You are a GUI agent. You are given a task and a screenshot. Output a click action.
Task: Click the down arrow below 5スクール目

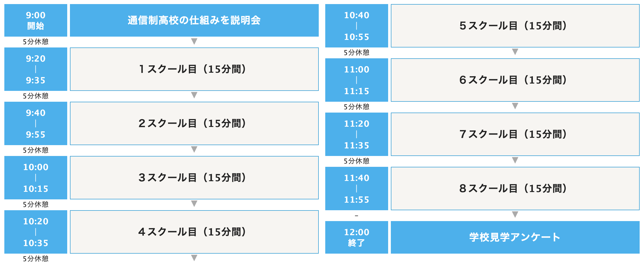point(515,52)
